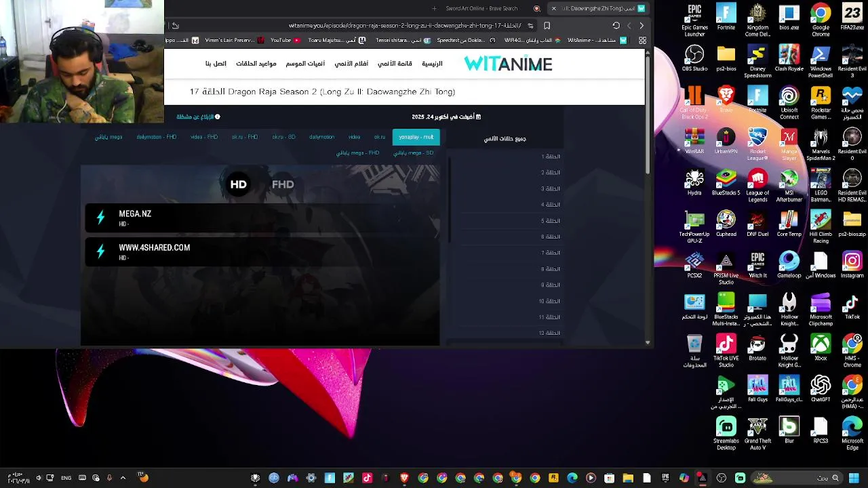868x488 pixels.
Task: Select the videa - FHD server
Action: pyautogui.click(x=203, y=137)
